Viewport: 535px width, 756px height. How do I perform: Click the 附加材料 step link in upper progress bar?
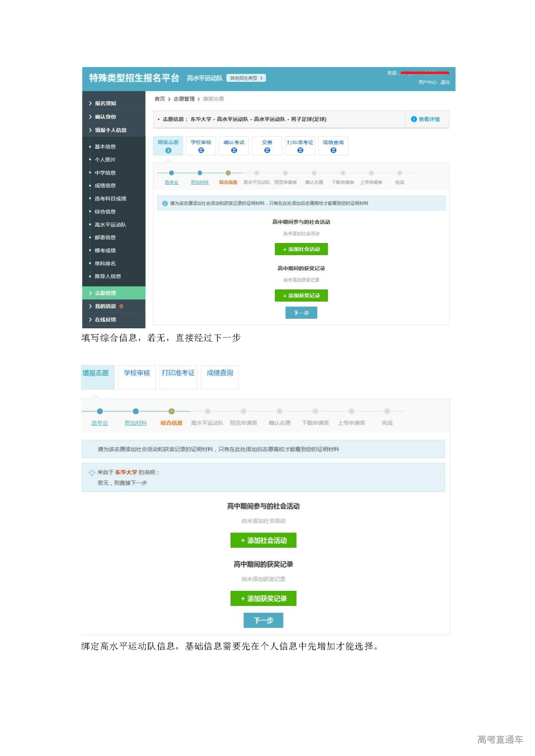pyautogui.click(x=200, y=182)
